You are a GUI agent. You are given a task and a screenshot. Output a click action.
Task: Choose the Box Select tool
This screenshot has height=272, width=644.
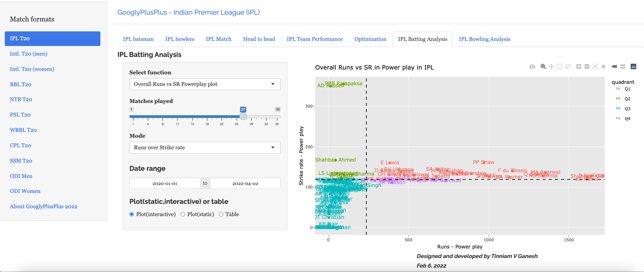(x=559, y=67)
